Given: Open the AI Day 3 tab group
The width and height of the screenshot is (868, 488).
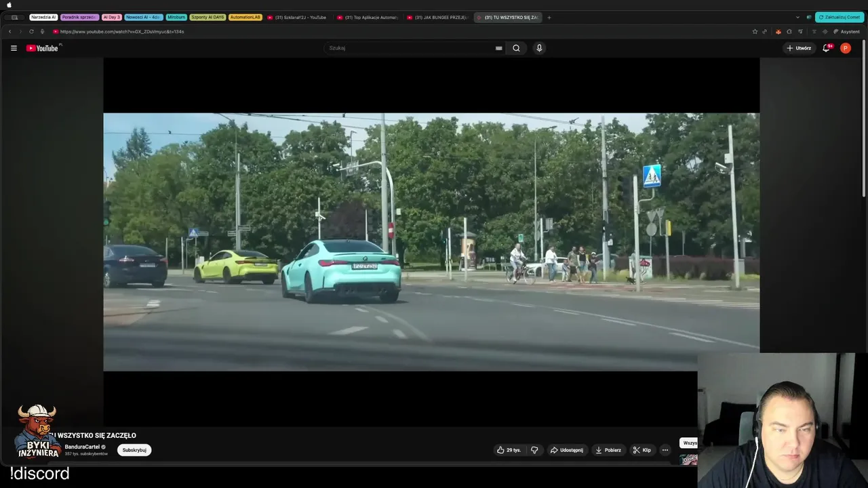Looking at the screenshot, I should click(x=112, y=17).
